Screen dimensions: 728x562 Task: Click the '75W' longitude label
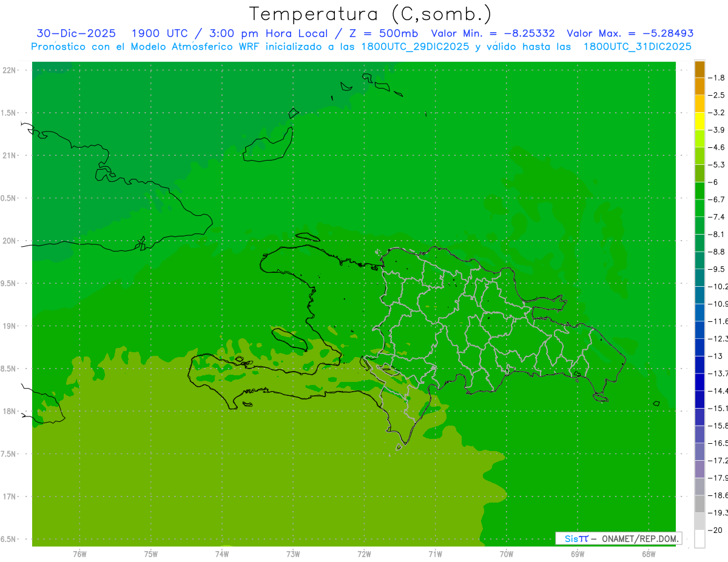tap(151, 554)
